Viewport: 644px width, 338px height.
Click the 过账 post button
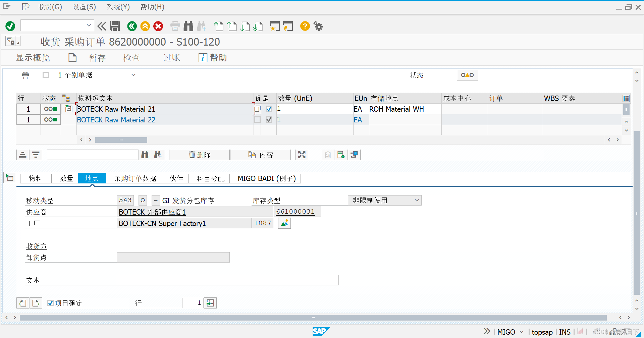[x=172, y=58]
